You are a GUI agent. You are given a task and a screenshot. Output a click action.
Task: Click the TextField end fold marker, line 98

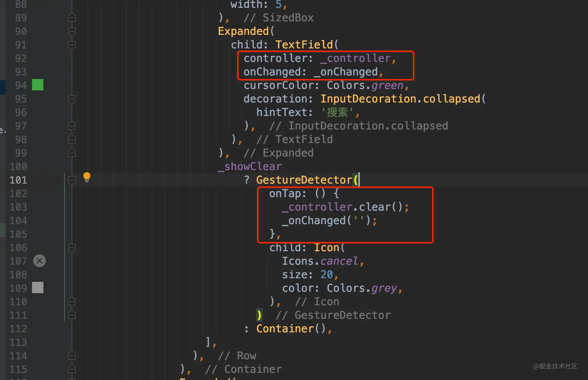coord(72,139)
